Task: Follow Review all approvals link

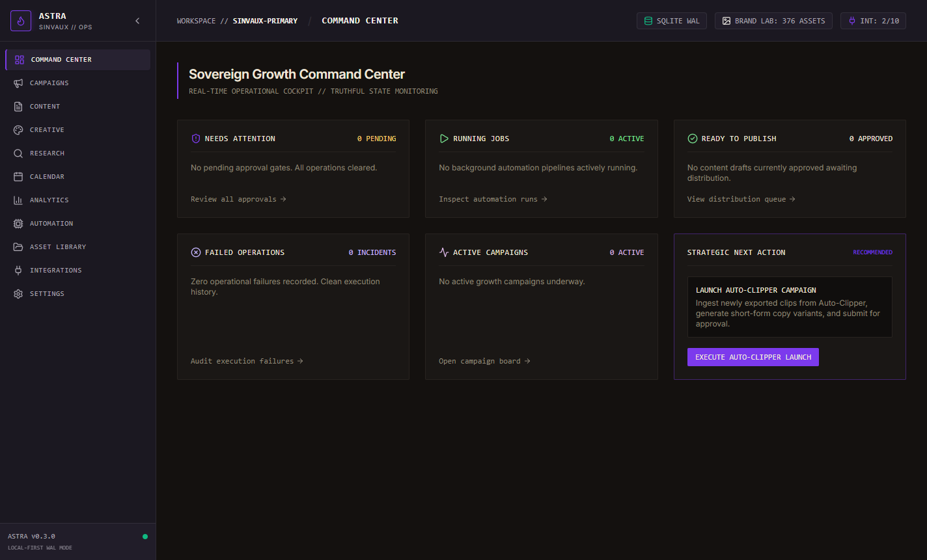Action: coord(238,199)
